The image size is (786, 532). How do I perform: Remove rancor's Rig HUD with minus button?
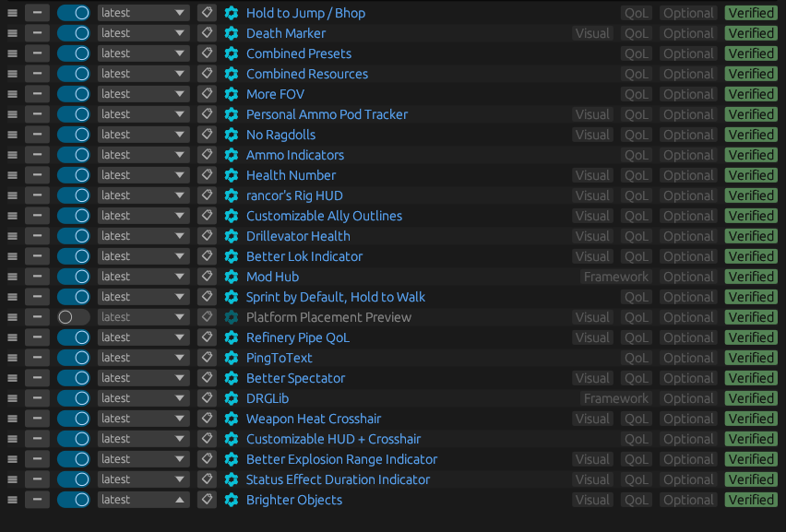click(37, 195)
